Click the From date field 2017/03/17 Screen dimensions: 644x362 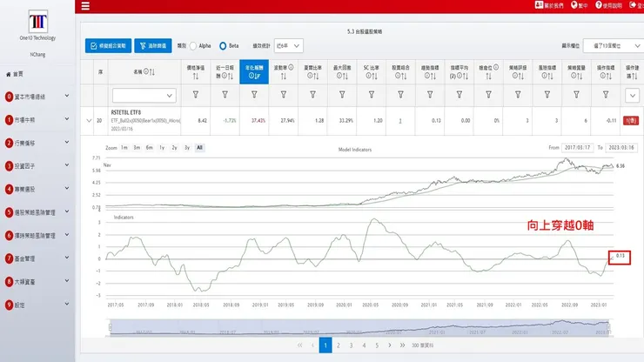pos(577,148)
